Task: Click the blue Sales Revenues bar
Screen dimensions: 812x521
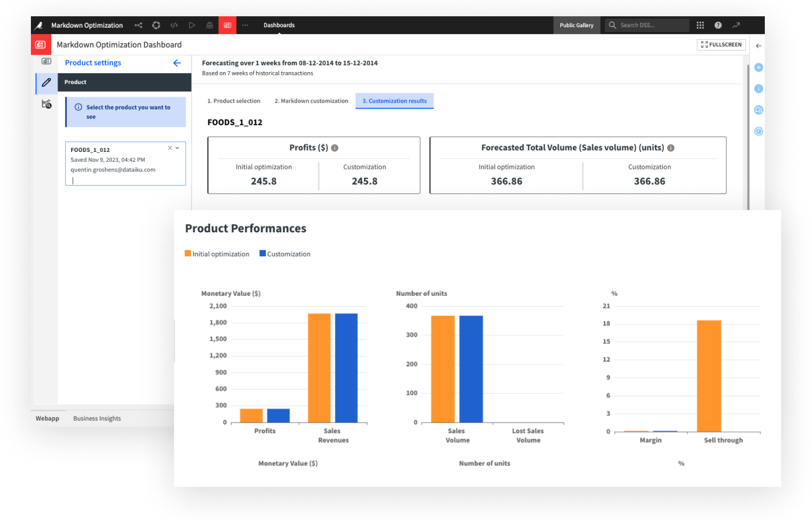Action: coord(346,368)
